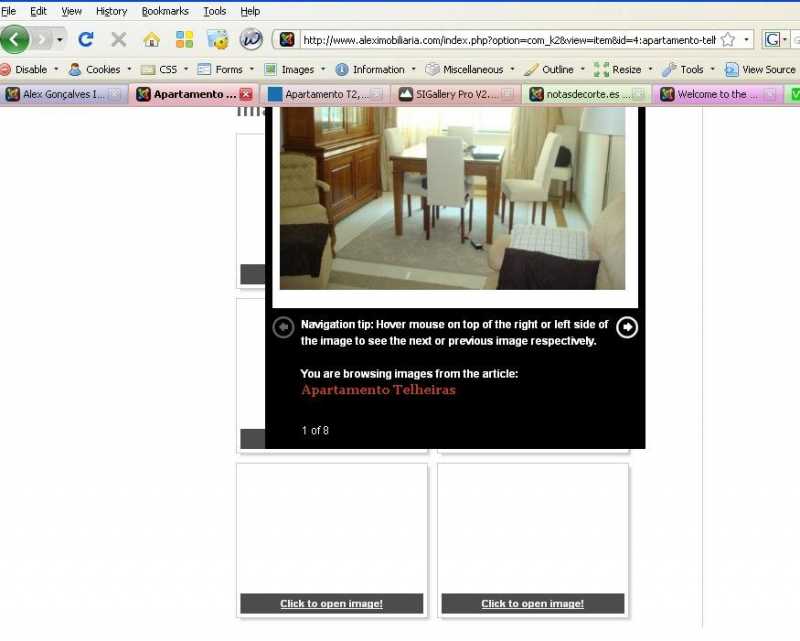
Task: Go to the Home page icon
Action: click(152, 39)
